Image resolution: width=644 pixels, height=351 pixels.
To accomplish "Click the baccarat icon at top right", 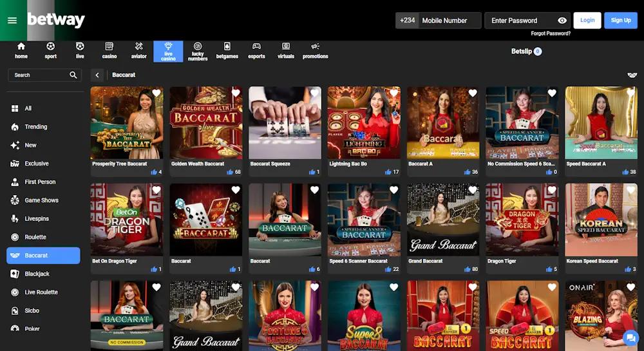I will [632, 75].
